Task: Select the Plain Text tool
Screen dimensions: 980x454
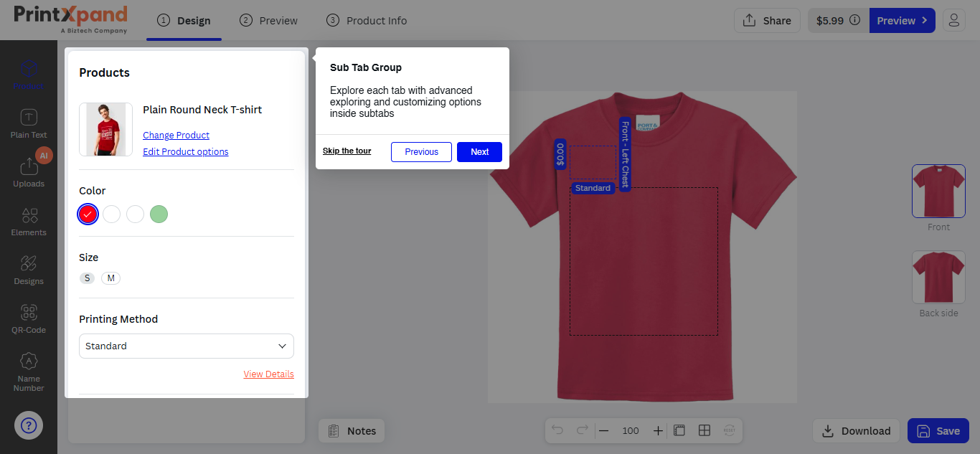Action: 29,123
